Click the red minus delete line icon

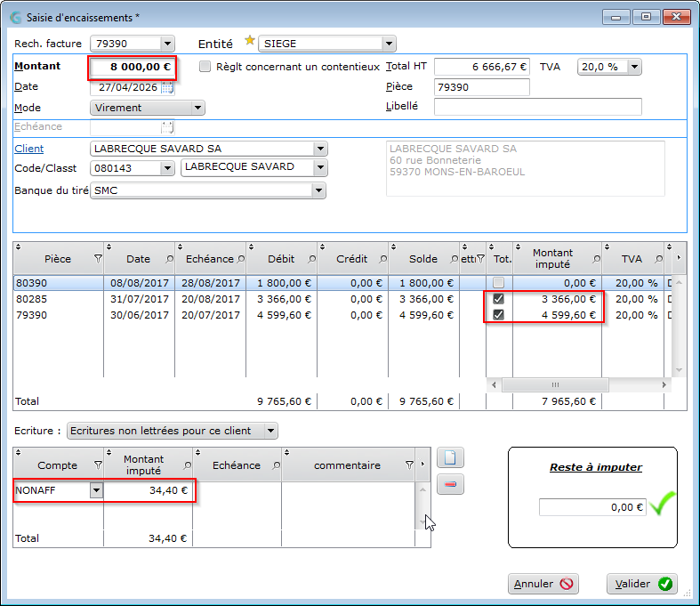[x=450, y=484]
